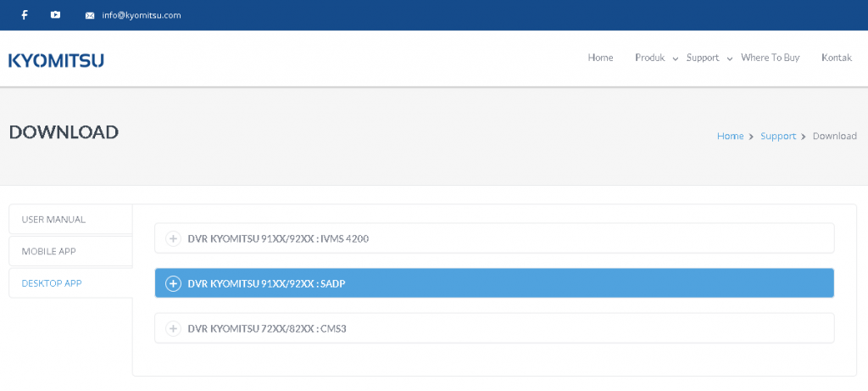Switch to the USER MANUAL tab
Image resolution: width=868 pixels, height=391 pixels.
coord(71,220)
